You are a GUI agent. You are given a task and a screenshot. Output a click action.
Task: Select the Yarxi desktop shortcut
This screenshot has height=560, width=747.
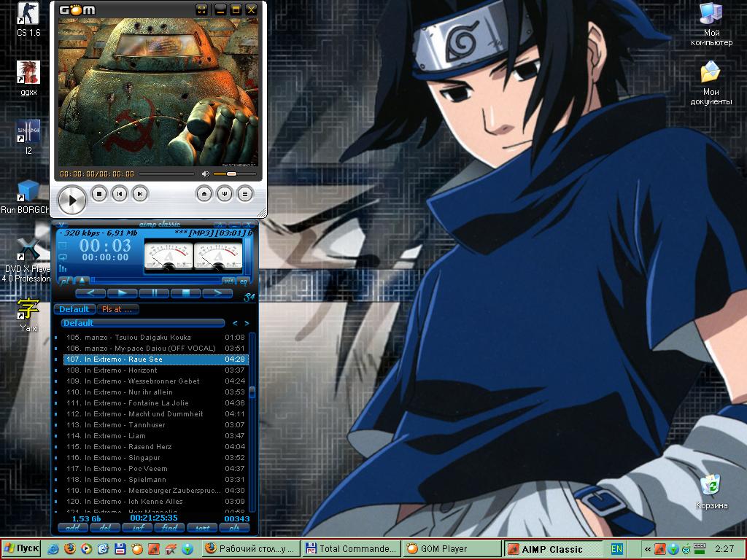[28, 314]
